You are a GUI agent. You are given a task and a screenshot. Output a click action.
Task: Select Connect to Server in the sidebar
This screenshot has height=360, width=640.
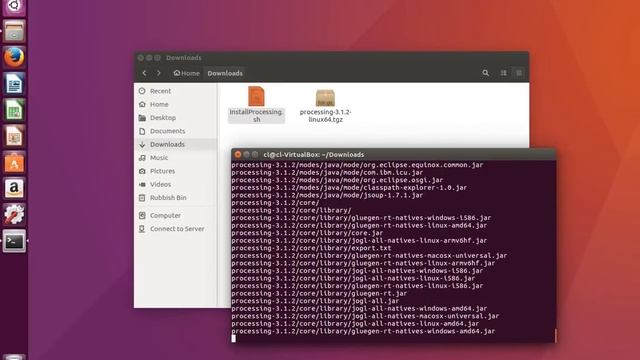pos(176,229)
